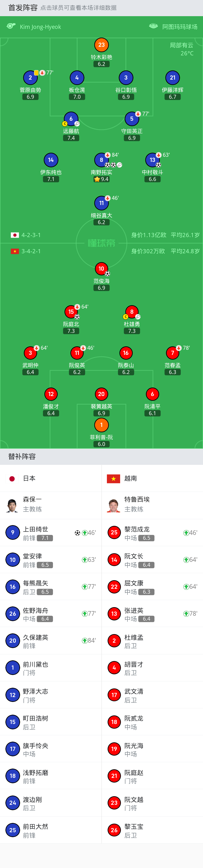203x868 pixels.
Task: Tap the Vietnam flag beside 3-4-2-1
Action: (15, 251)
